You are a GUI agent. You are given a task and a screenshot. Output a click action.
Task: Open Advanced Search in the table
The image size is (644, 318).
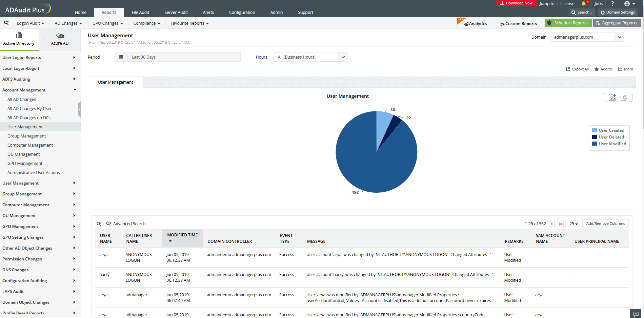[x=126, y=224]
